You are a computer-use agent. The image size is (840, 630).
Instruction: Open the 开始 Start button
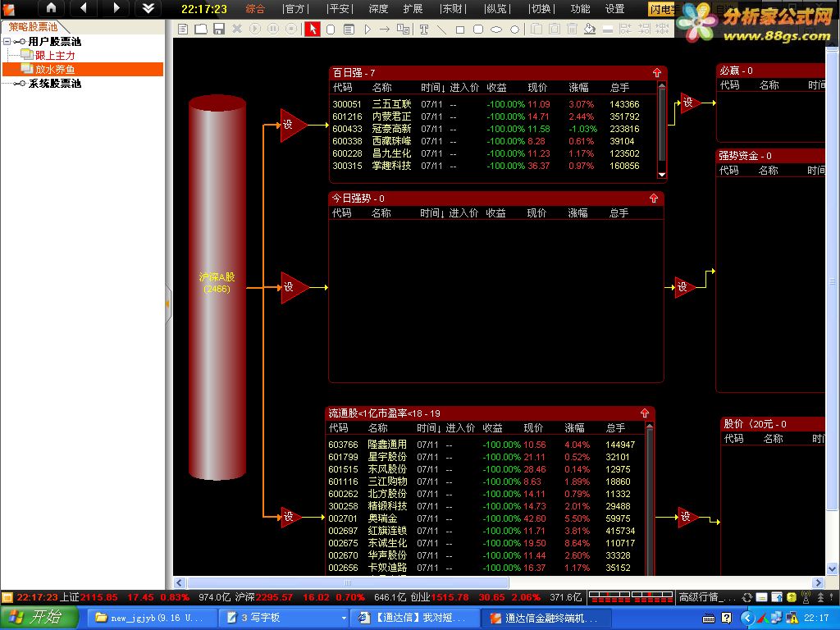tap(39, 618)
